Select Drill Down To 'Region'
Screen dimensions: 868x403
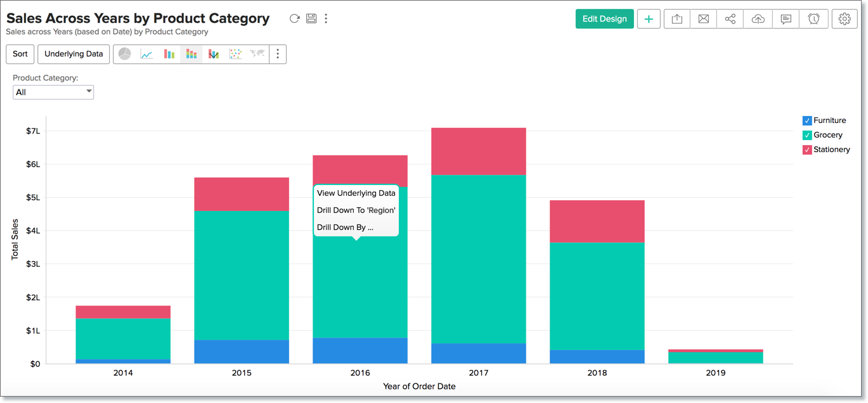point(356,210)
